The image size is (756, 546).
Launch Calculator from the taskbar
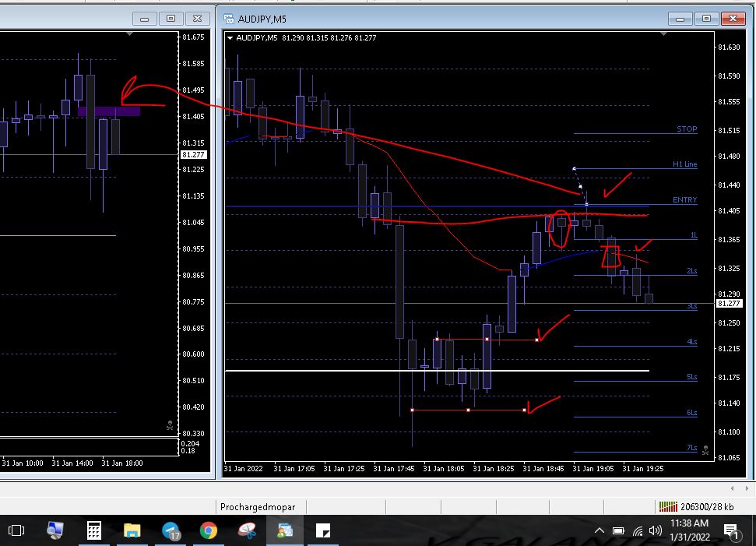(x=93, y=530)
